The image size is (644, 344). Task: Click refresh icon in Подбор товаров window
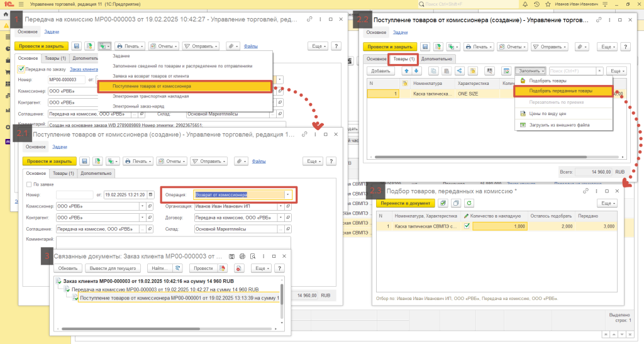click(469, 203)
